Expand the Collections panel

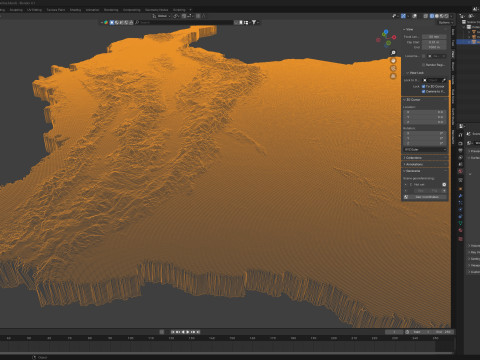413,158
